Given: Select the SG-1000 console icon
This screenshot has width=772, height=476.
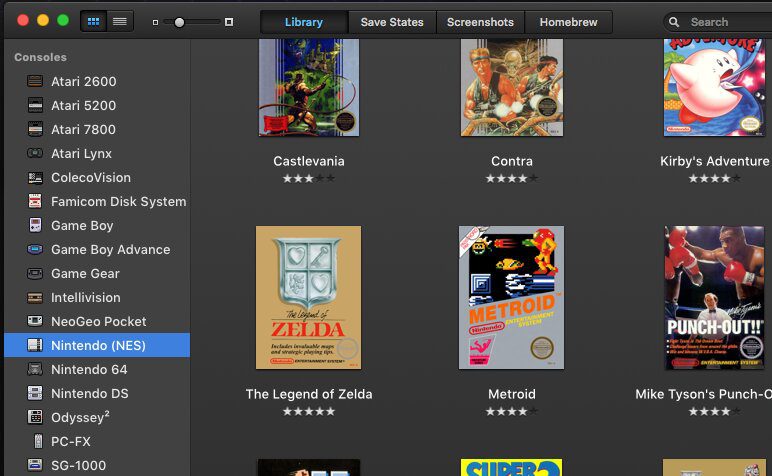Looking at the screenshot, I should 35,465.
